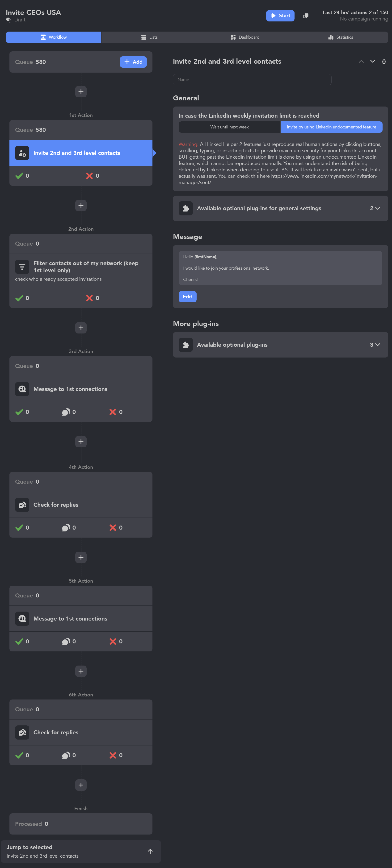Click the action Name input field
Image resolution: width=392 pixels, height=868 pixels.
(x=252, y=79)
